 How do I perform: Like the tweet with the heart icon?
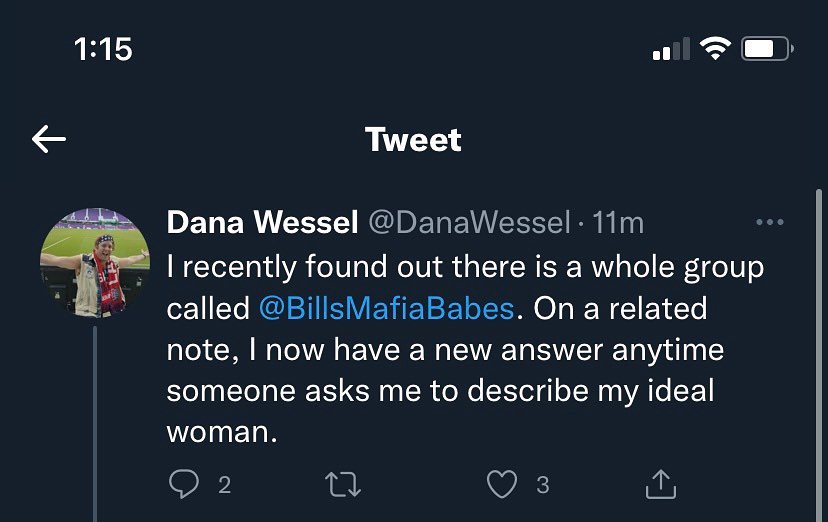(501, 485)
